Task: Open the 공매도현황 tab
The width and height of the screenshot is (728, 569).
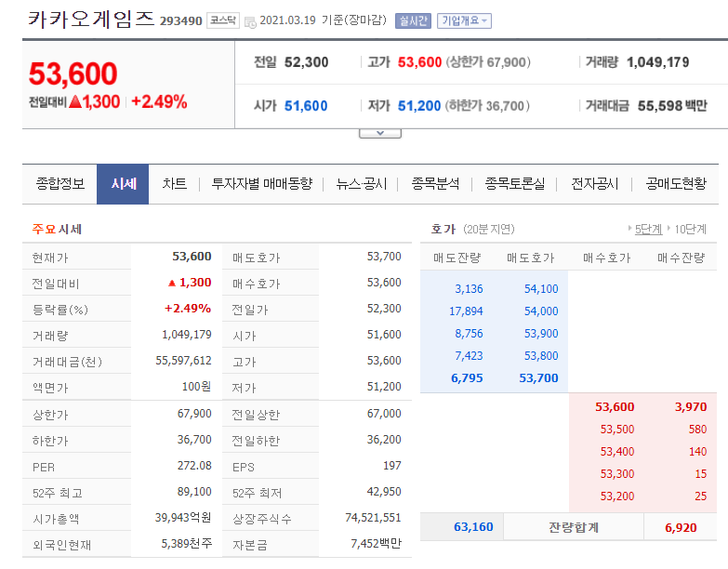Action: click(x=676, y=184)
